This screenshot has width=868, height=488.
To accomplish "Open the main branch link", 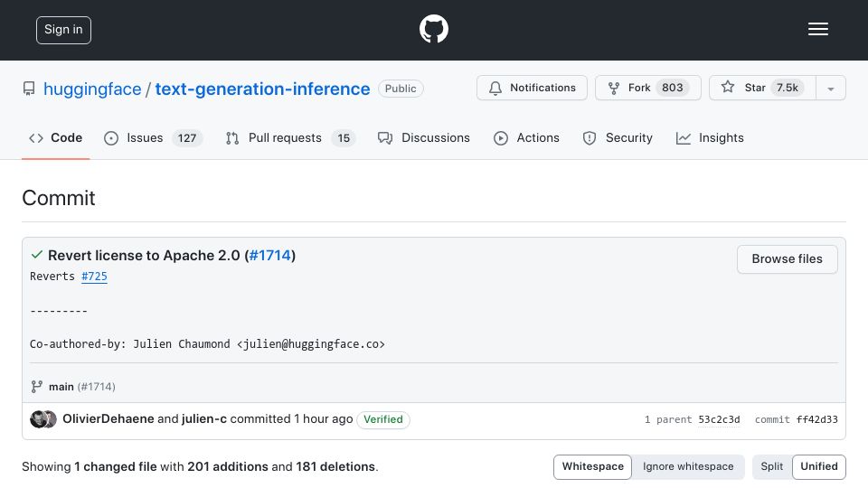I will (61, 386).
